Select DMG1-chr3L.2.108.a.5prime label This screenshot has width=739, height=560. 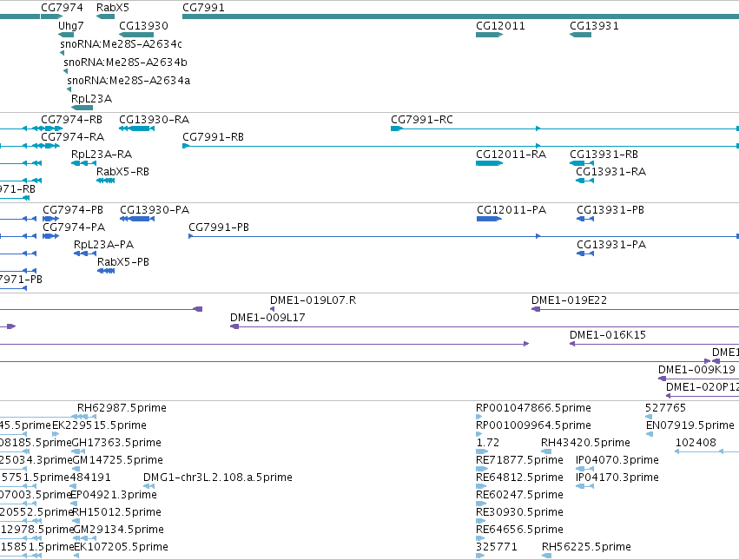tap(218, 478)
